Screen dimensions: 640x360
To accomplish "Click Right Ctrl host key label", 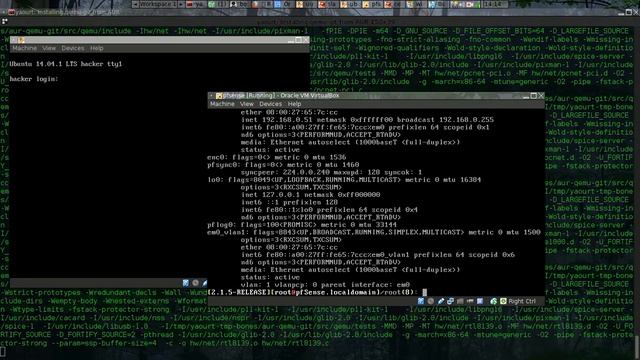I will click(522, 301).
